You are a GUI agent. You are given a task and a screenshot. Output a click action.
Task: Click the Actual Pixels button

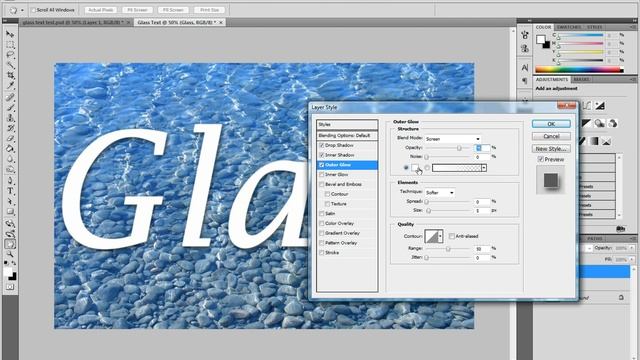(101, 10)
